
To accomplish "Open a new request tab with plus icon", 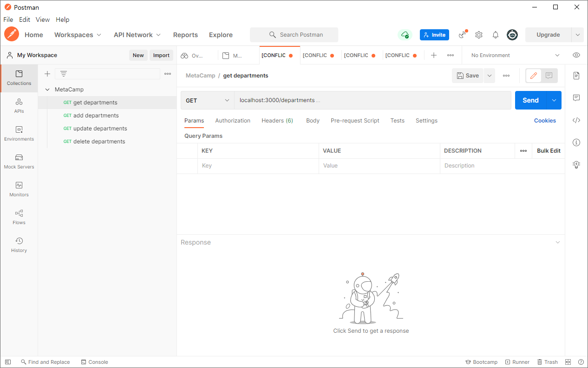I will (433, 55).
